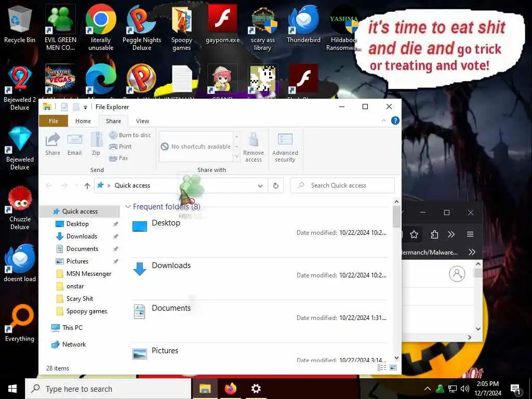Open Bejeweled 2 Deluxe shortcut
The width and height of the screenshot is (532, 399).
tap(20, 88)
